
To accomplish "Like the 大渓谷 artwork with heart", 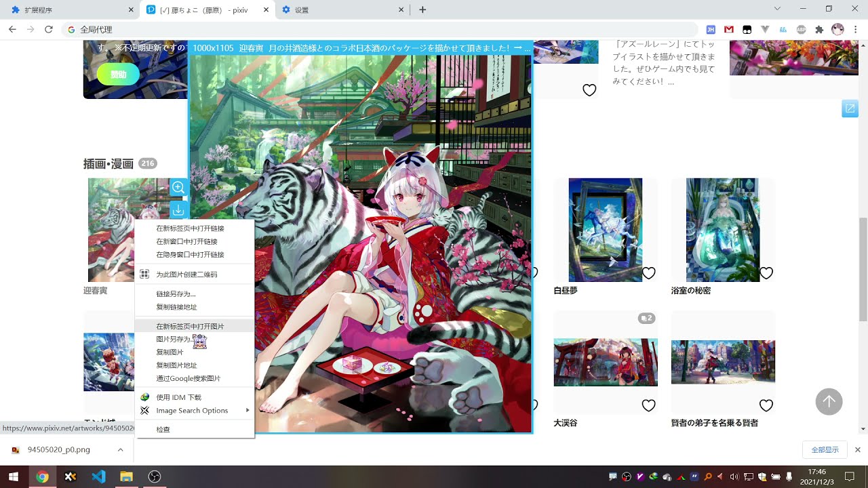I will click(648, 405).
